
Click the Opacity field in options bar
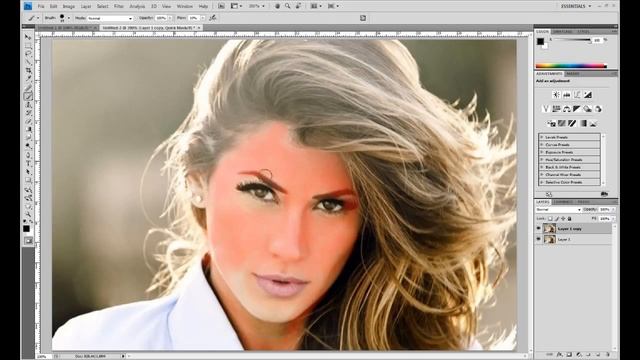point(161,18)
